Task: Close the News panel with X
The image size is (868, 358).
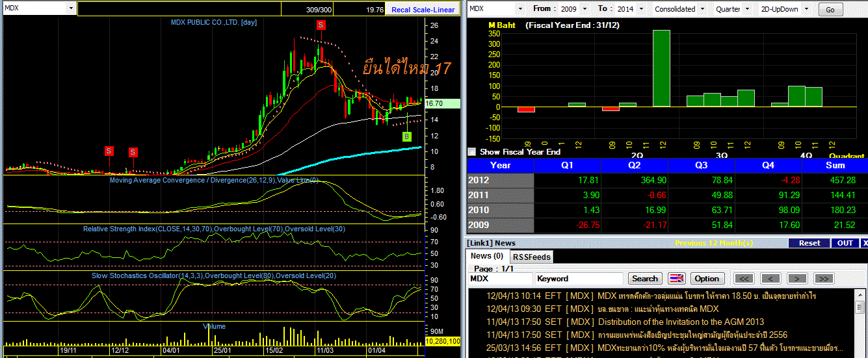Action: pos(864,243)
